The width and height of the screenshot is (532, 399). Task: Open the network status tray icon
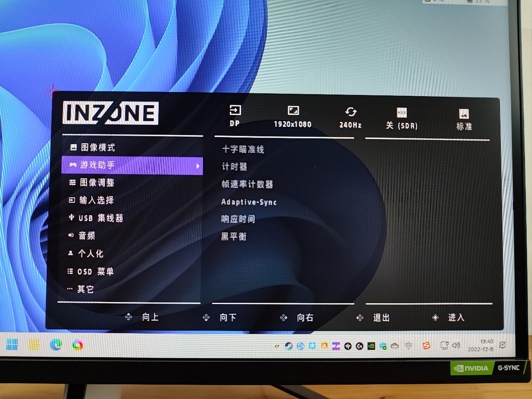[444, 346]
